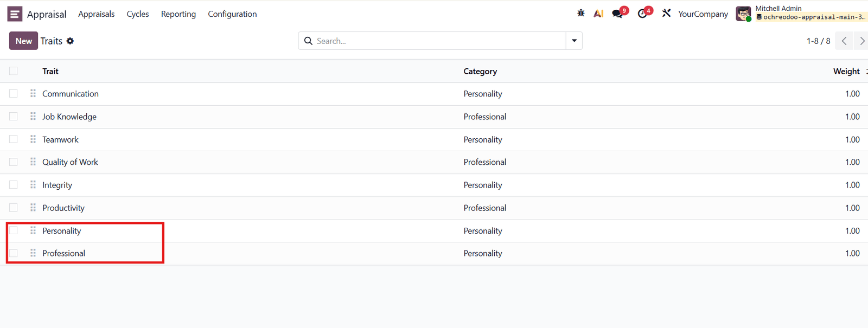Click Personality category of Communication row
The image size is (868, 328).
click(483, 94)
